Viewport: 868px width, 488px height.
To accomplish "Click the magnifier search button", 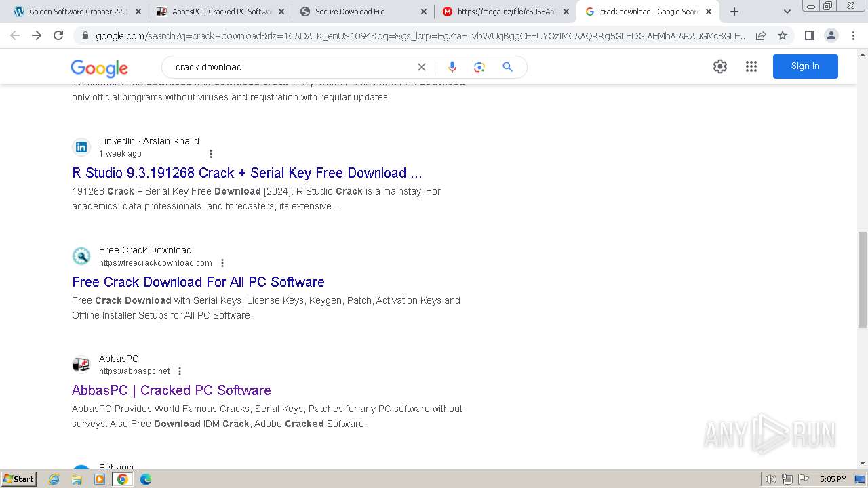I will [507, 67].
